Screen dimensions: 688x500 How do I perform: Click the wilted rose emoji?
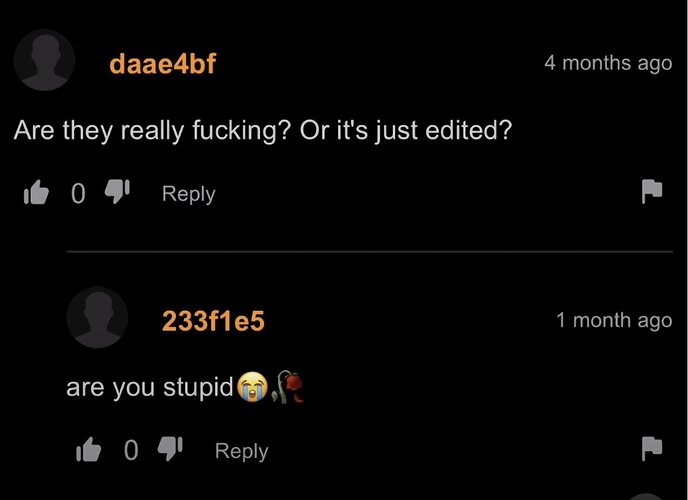[x=288, y=386]
